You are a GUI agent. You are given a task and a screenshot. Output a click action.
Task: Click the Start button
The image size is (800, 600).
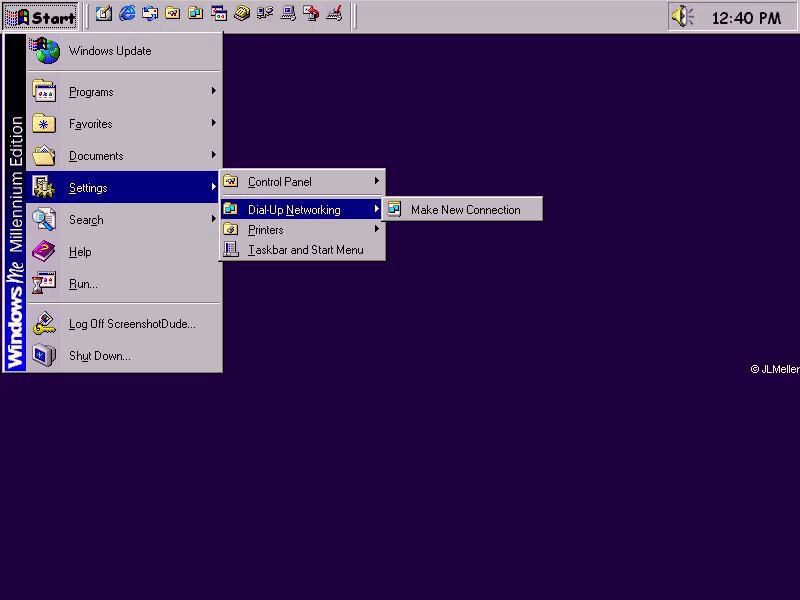(41, 17)
